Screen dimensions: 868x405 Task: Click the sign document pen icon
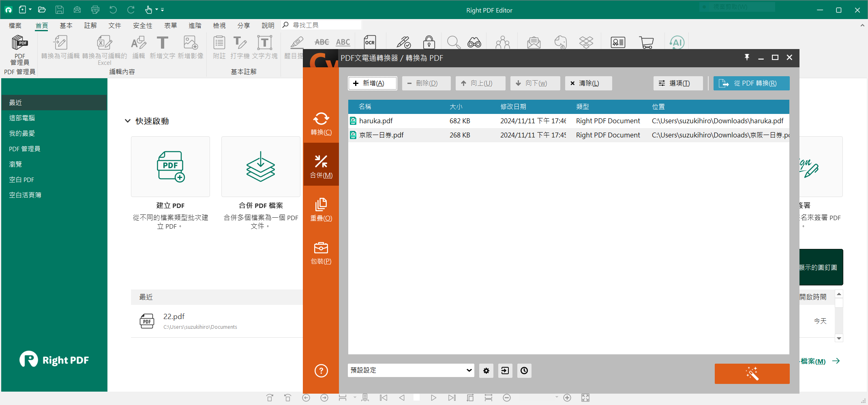[x=403, y=42]
